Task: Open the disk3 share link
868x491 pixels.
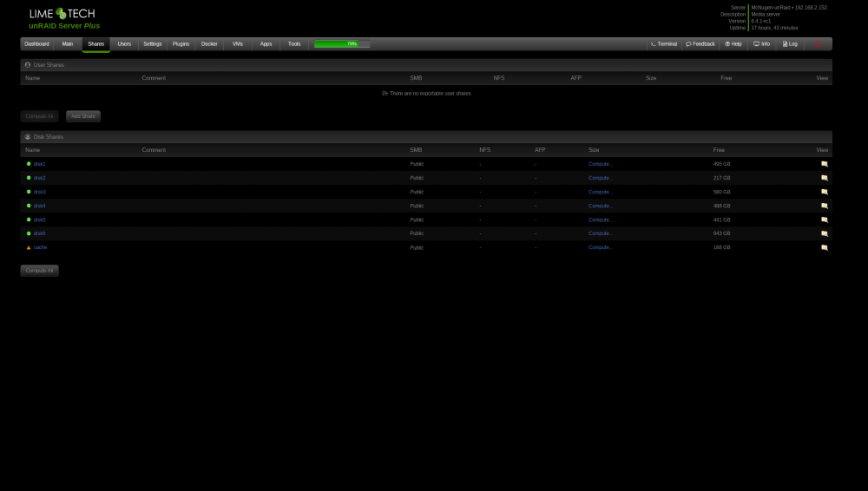Action: [x=39, y=192]
